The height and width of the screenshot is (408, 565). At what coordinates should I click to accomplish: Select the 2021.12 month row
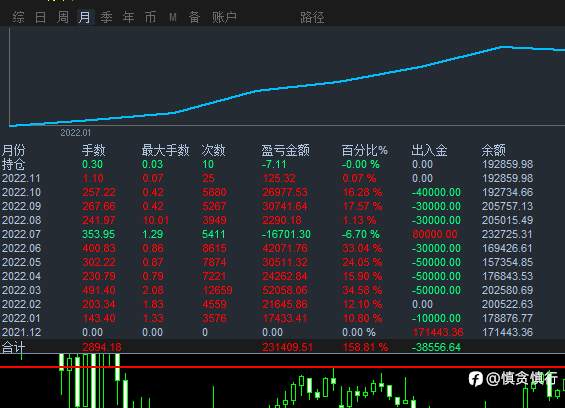pos(267,332)
